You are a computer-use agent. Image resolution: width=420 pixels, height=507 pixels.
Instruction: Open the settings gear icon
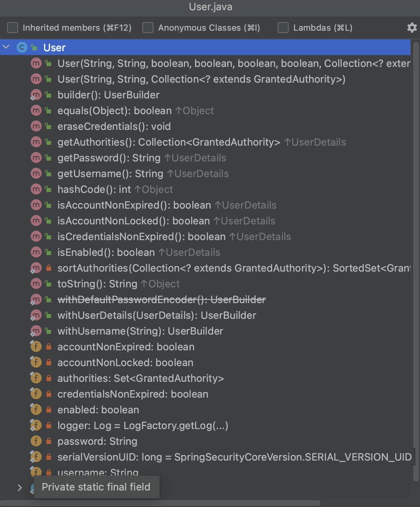tap(412, 28)
